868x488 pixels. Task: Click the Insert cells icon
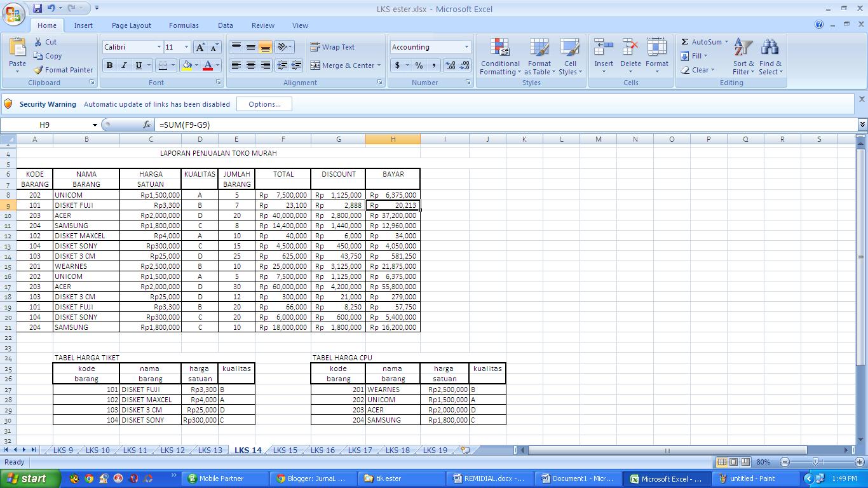(x=604, y=48)
